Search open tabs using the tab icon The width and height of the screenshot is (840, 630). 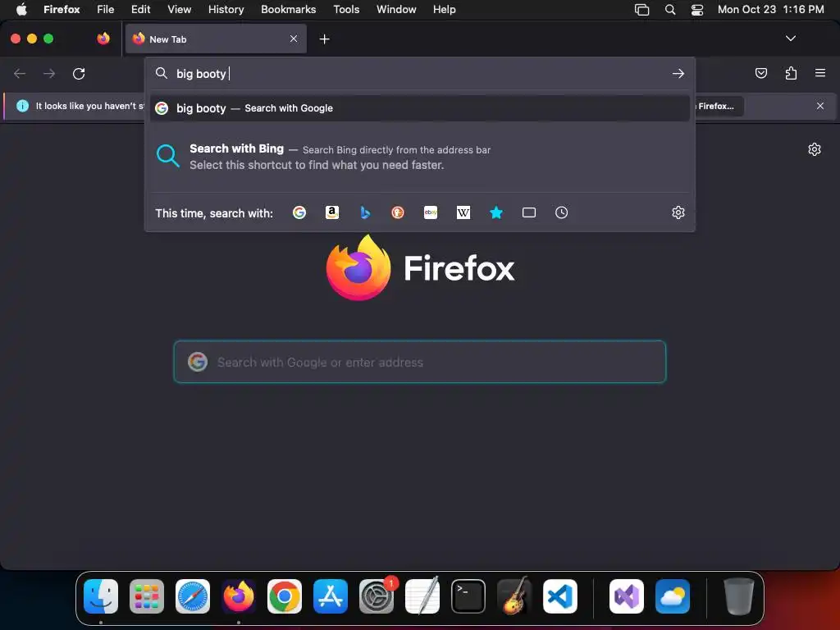click(x=529, y=212)
